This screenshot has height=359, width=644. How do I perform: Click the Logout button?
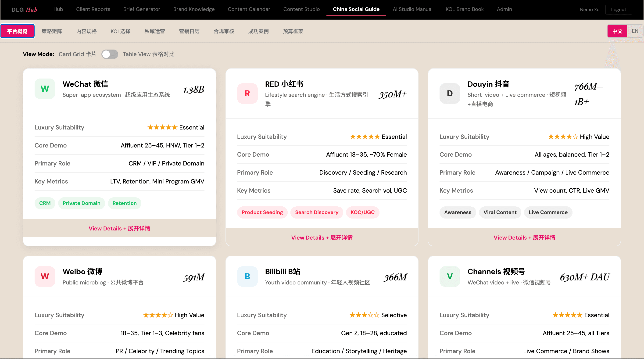tap(618, 10)
